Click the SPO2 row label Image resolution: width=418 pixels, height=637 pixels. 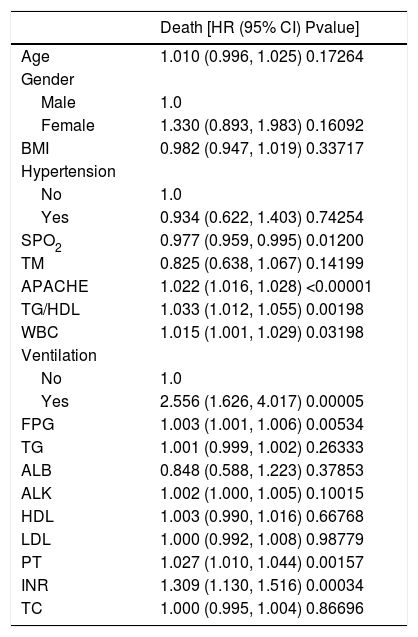click(x=41, y=242)
